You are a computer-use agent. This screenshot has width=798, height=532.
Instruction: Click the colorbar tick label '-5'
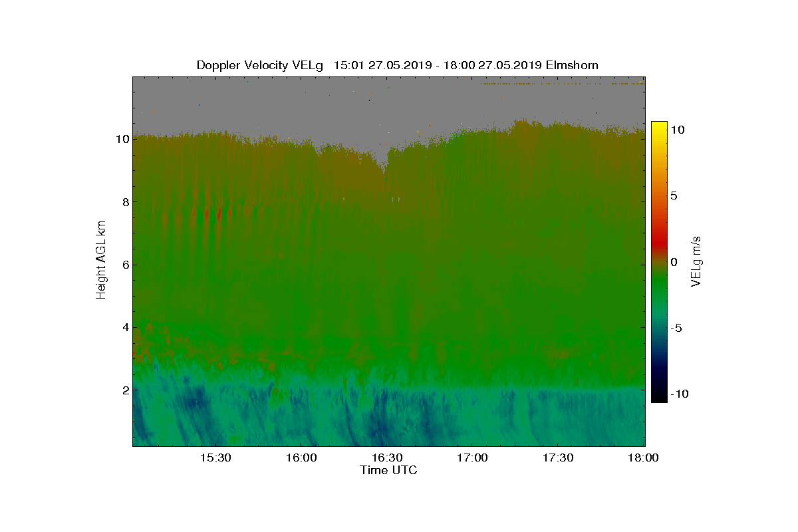pyautogui.click(x=676, y=329)
